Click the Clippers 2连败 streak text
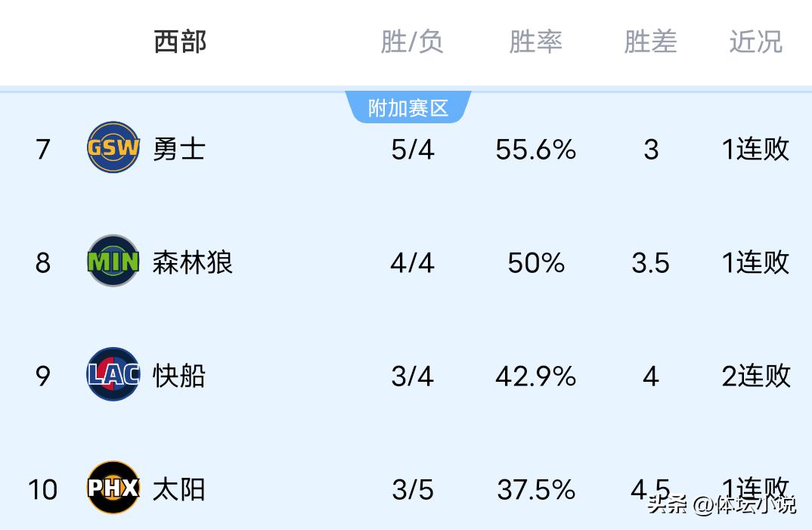 tap(756, 376)
